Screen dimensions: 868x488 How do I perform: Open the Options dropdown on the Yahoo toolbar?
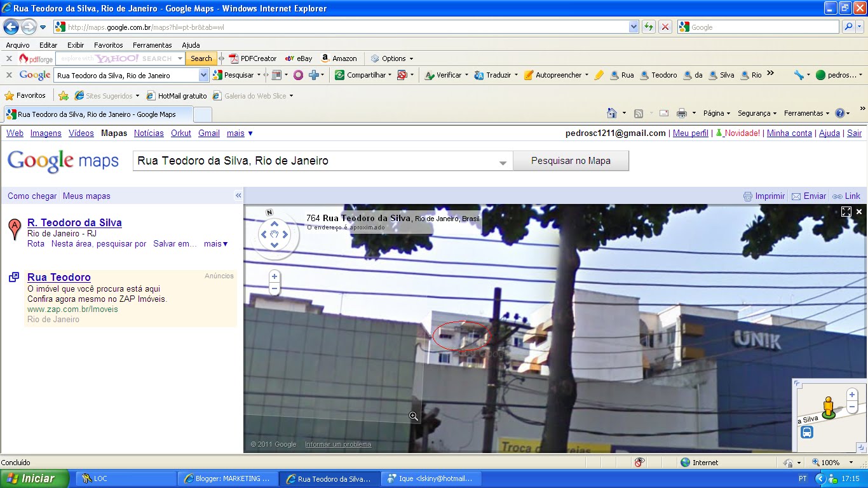(x=392, y=58)
